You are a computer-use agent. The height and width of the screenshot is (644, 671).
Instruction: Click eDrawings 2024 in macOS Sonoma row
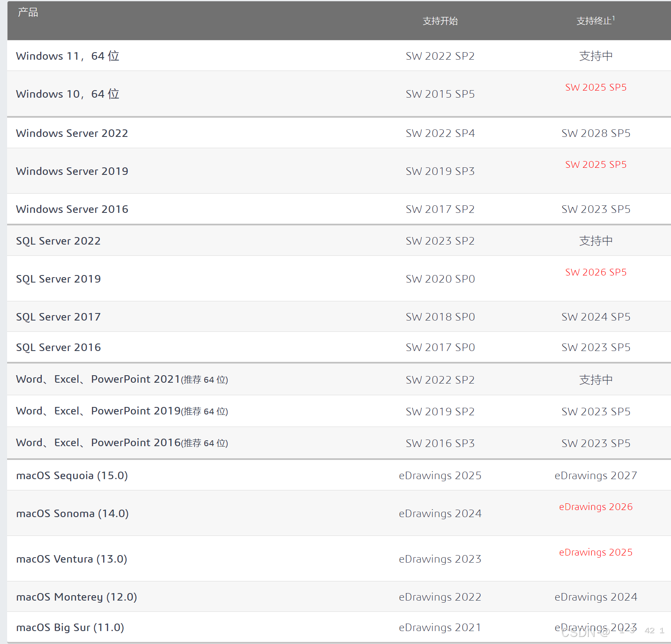tap(440, 513)
